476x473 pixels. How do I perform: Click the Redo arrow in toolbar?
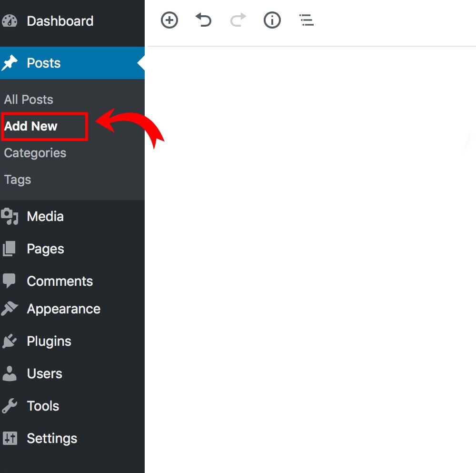(x=238, y=20)
